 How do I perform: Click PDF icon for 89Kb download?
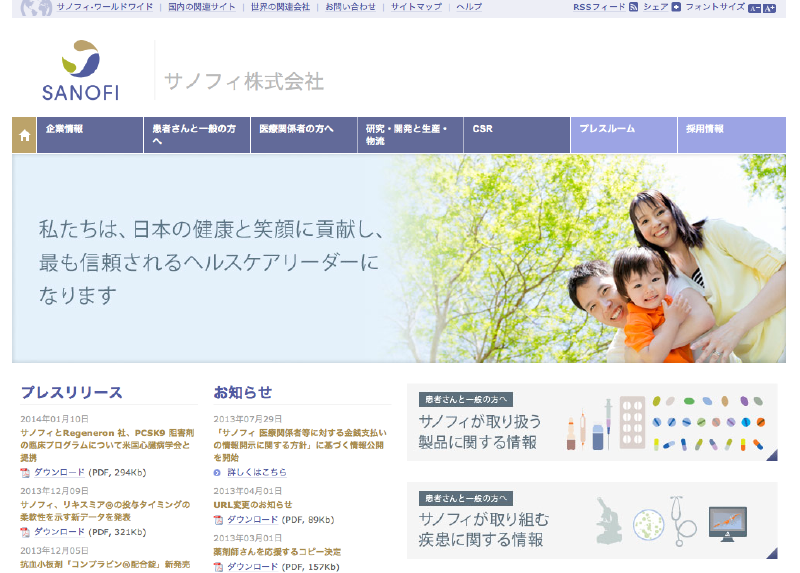(x=218, y=520)
